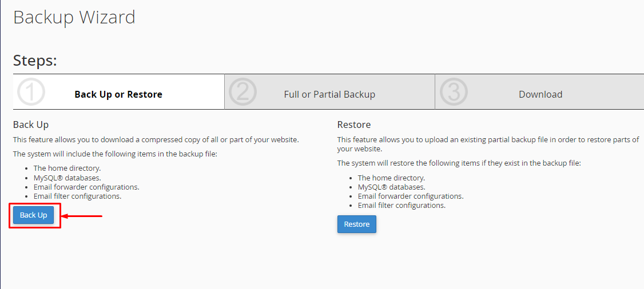Click 'MySQL® databases.' in the Restore list
Viewport: 644px width, 289px height.
click(x=391, y=187)
